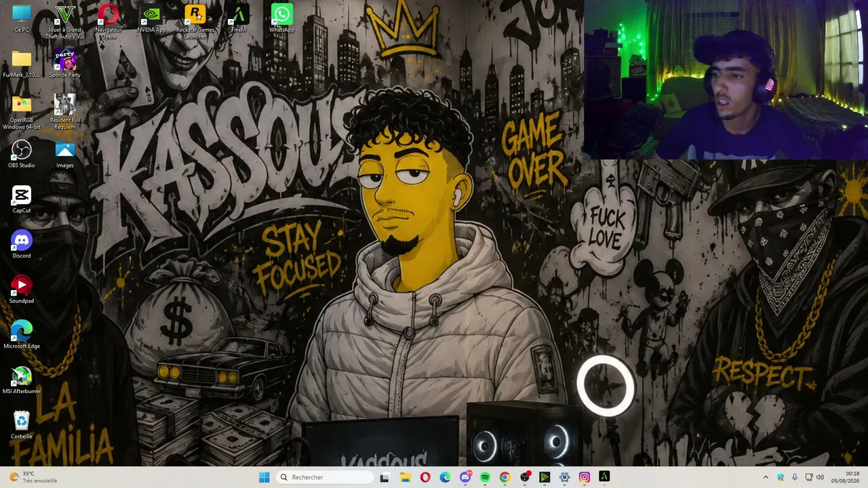Open the WhatsApp desktop shortcut

281,19
